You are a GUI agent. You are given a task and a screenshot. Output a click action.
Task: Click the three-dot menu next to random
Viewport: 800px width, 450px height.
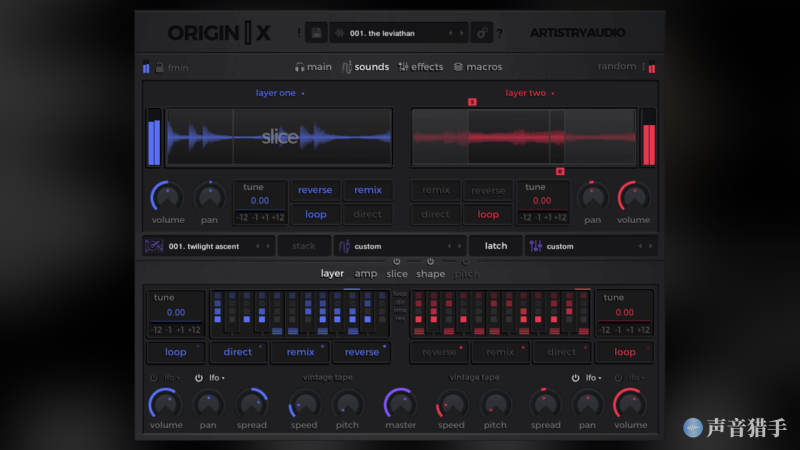[643, 67]
